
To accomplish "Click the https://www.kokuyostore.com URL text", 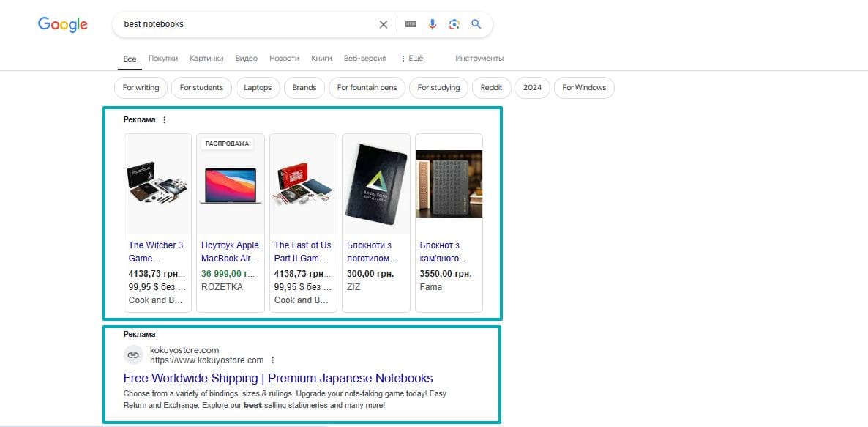I will (x=207, y=360).
